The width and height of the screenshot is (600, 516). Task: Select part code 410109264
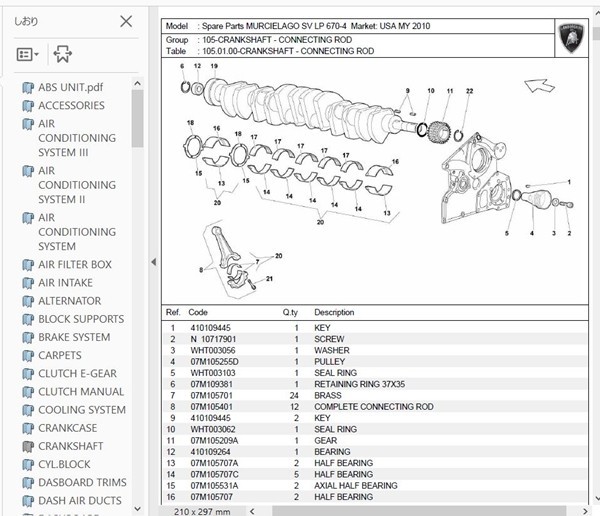210,452
